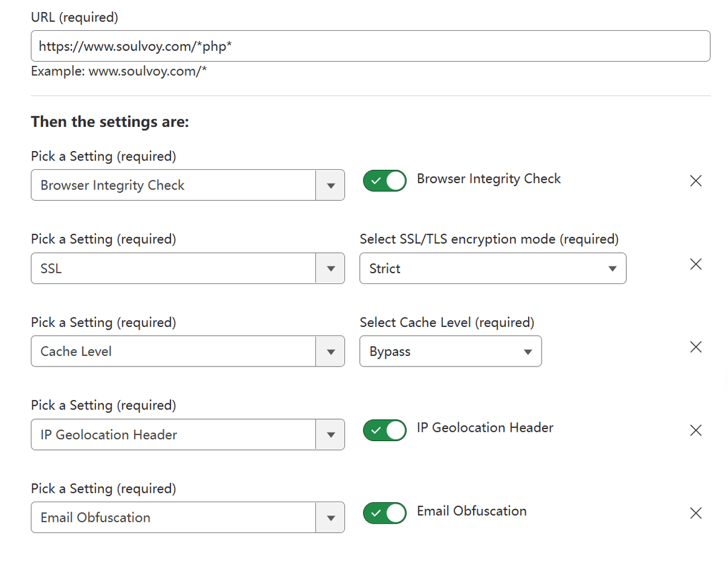Viewport: 728px width, 562px height.
Task: Remove the Cache Level setting
Action: tap(695, 346)
